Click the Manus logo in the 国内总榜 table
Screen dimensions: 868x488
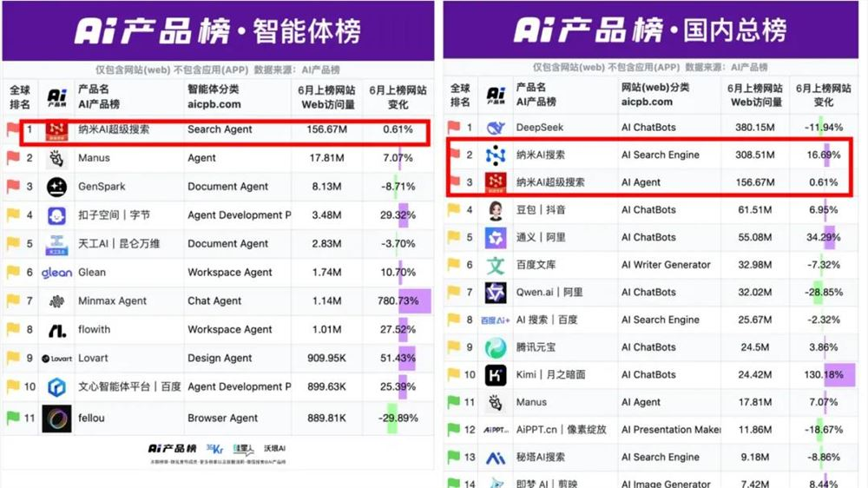click(x=496, y=403)
